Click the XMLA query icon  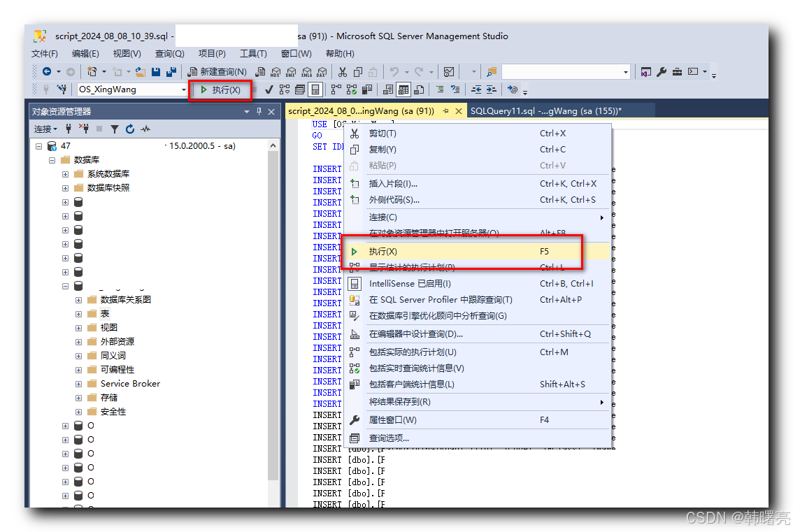pos(306,72)
